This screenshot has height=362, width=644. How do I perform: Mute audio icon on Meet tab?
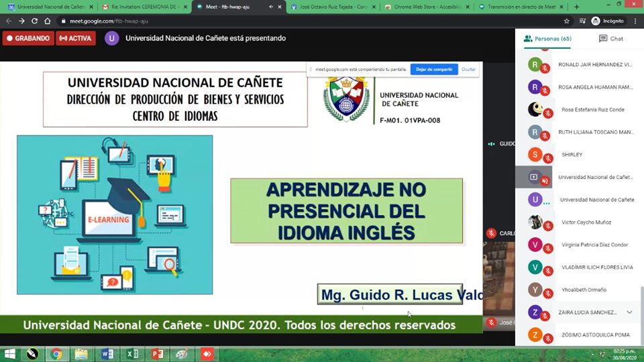coord(270,7)
